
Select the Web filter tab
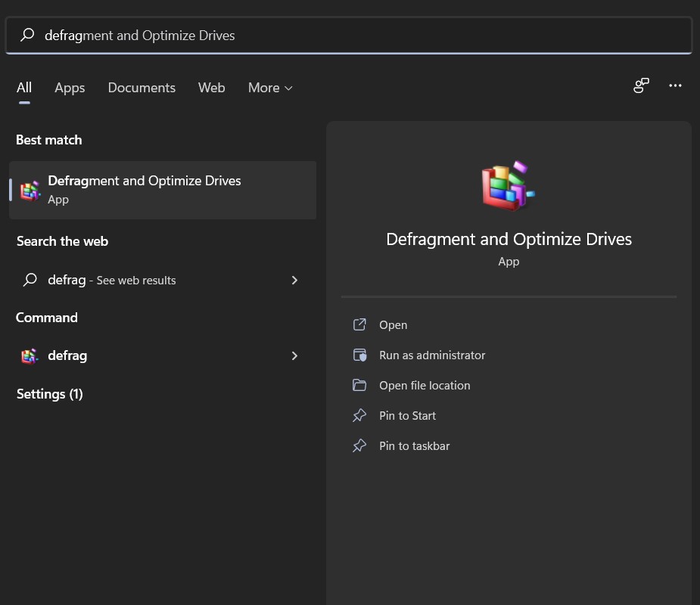coord(211,88)
